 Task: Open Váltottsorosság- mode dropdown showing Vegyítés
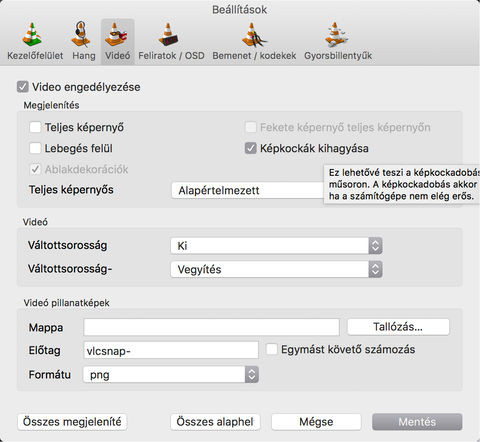coord(276,269)
